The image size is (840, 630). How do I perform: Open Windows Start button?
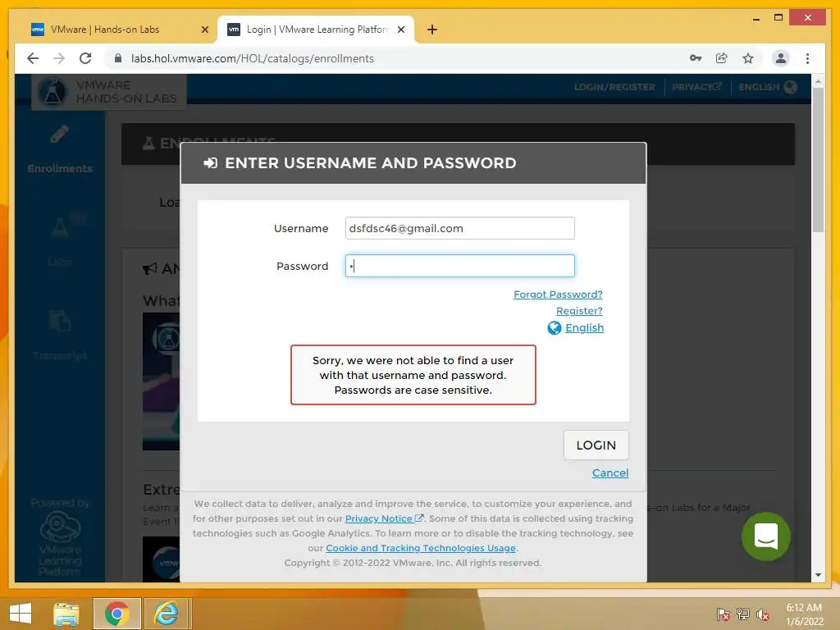(21, 614)
